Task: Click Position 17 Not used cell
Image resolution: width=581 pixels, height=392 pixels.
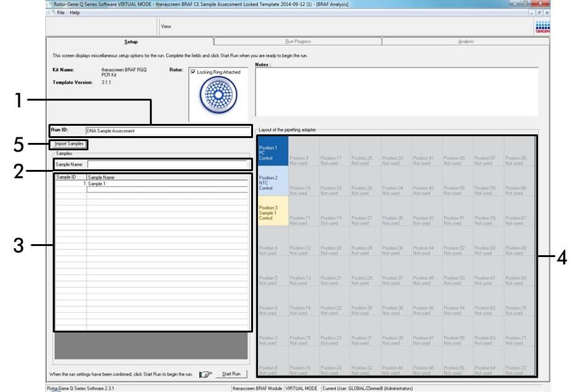Action: (x=335, y=151)
